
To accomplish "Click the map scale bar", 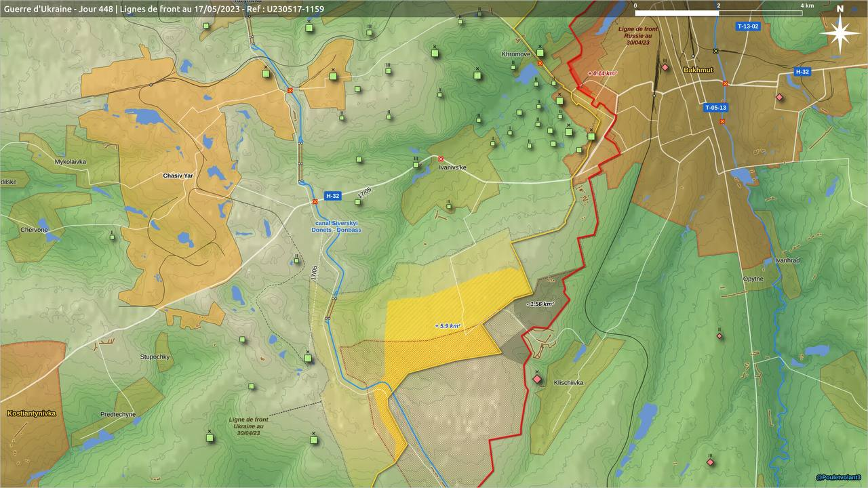I will pos(719,13).
